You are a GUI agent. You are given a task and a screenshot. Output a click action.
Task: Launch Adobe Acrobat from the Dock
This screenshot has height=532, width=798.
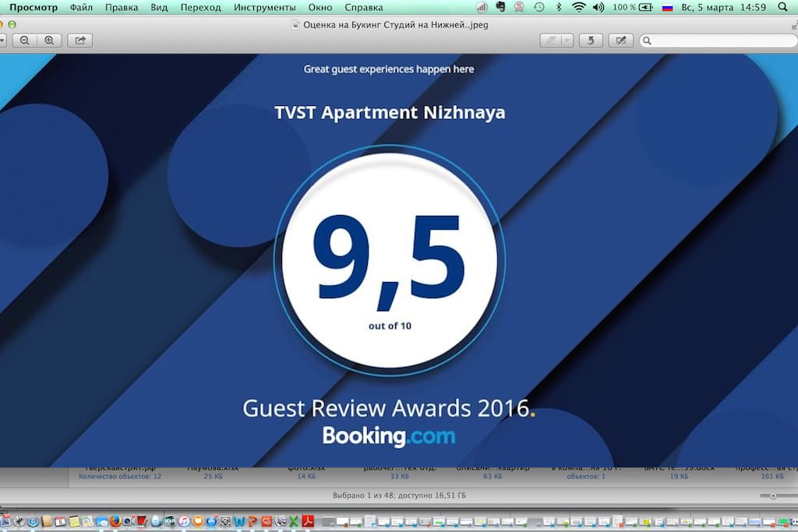click(308, 521)
